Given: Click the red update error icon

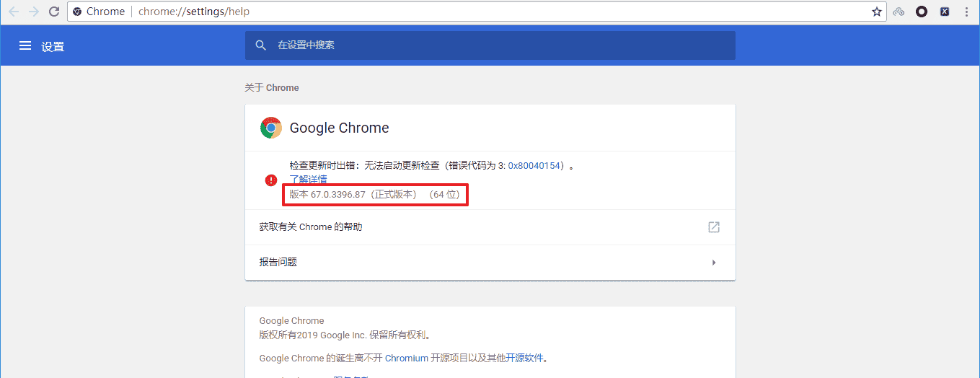Looking at the screenshot, I should (x=270, y=180).
